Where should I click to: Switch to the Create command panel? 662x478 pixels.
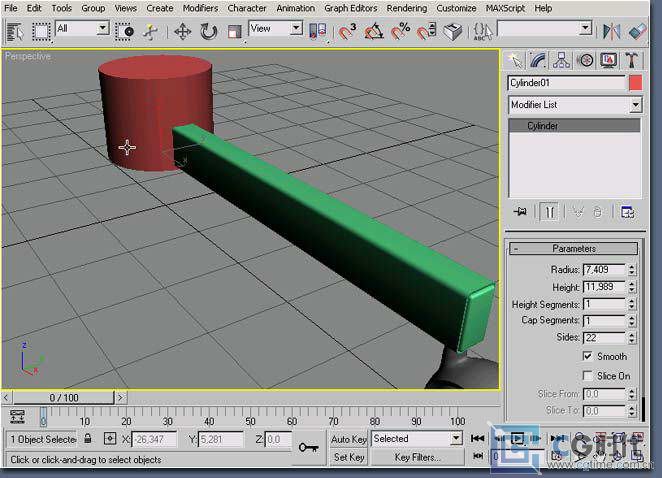(515, 60)
